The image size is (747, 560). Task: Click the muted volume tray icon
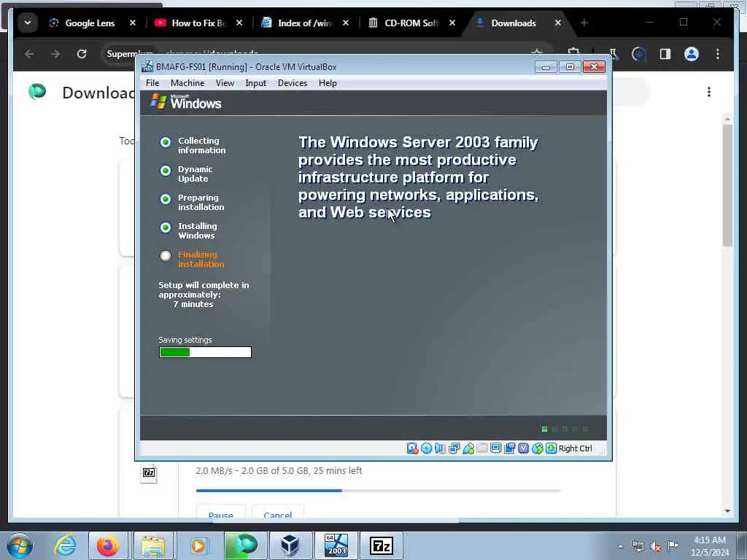tap(656, 547)
